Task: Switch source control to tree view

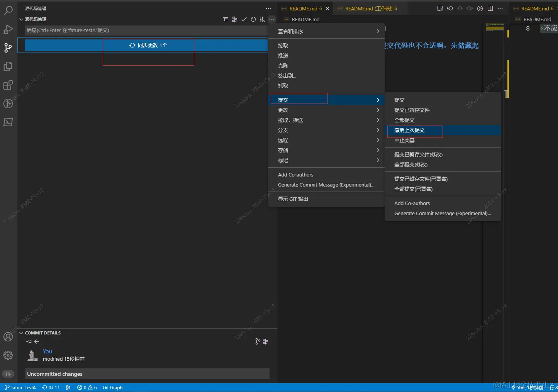Action: (226, 19)
